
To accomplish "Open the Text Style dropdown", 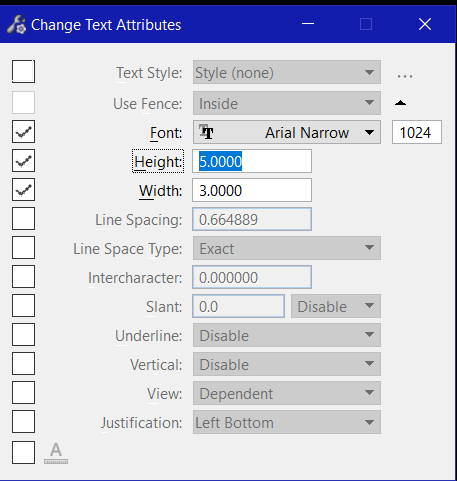I will [x=287, y=72].
